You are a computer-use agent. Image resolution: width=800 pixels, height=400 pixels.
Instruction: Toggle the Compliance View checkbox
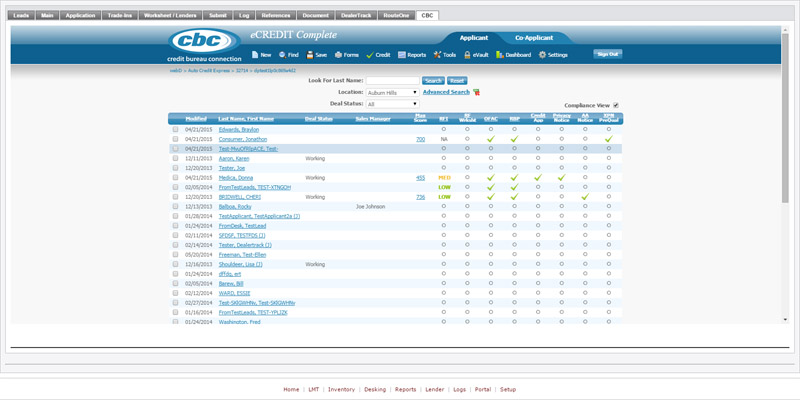coord(616,105)
